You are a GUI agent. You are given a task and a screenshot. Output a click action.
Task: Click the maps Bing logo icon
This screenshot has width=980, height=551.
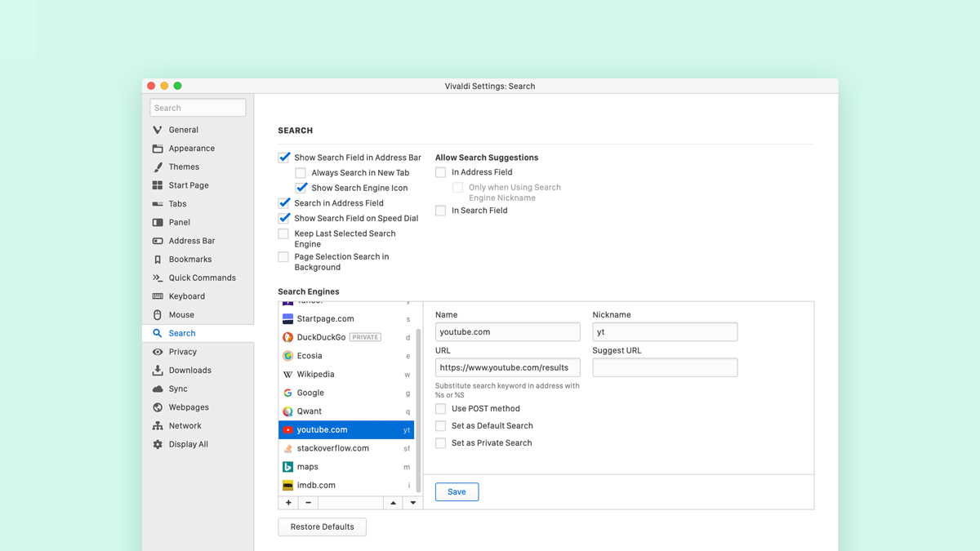click(x=287, y=467)
